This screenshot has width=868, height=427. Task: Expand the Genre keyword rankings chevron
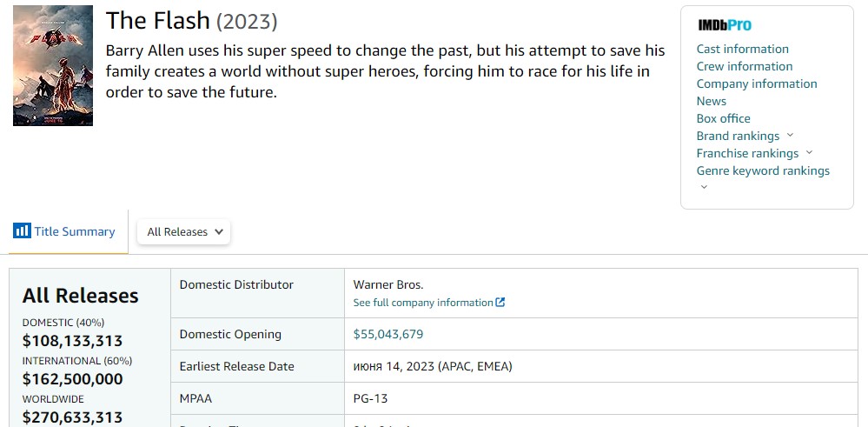point(704,187)
